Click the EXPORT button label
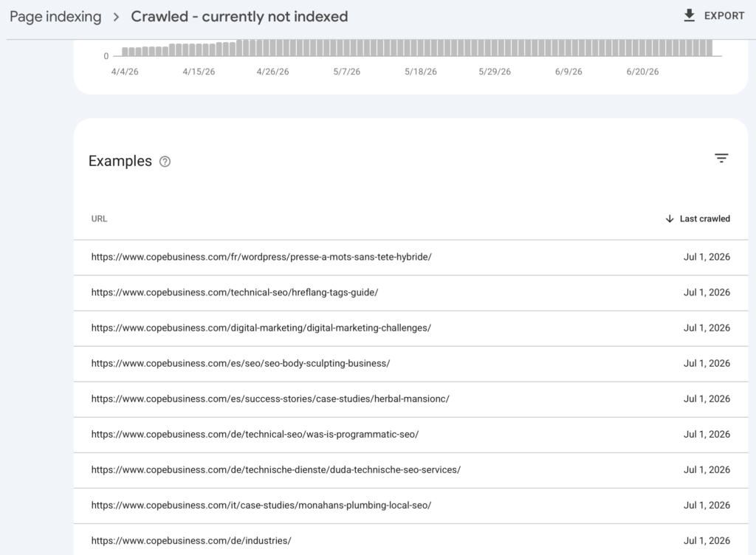The width and height of the screenshot is (756, 555). tap(724, 16)
